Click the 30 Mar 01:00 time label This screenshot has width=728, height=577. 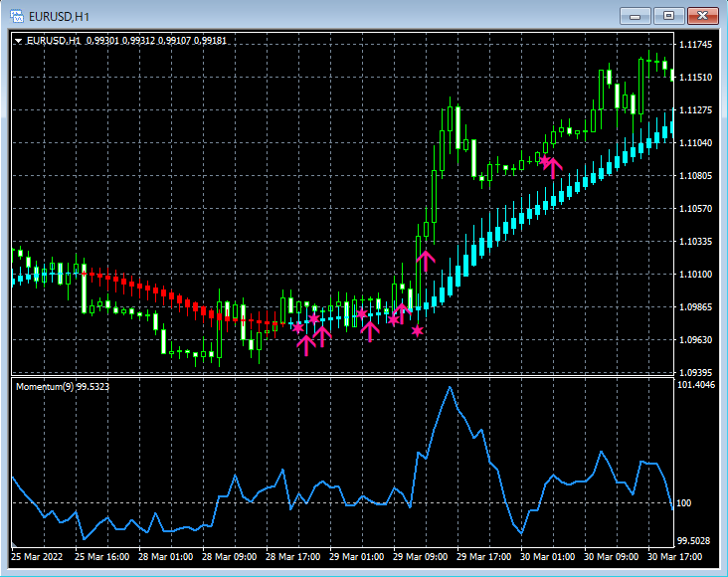coord(547,556)
